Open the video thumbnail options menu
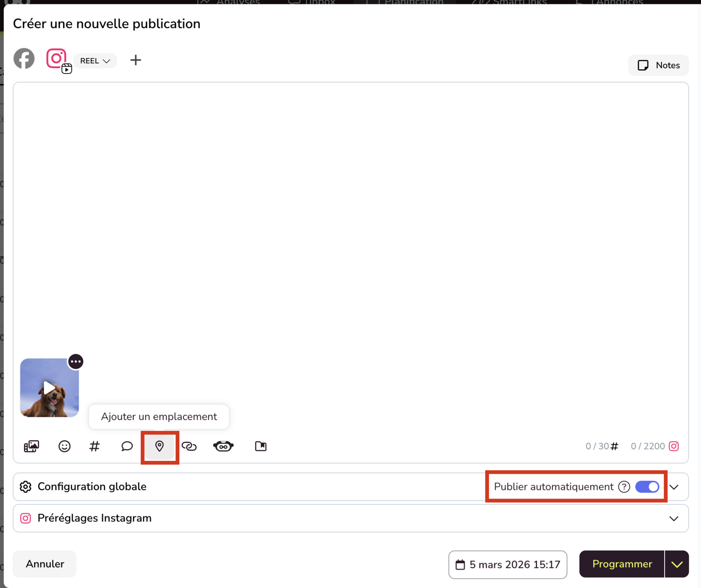Image resolution: width=701 pixels, height=588 pixels. [76, 362]
